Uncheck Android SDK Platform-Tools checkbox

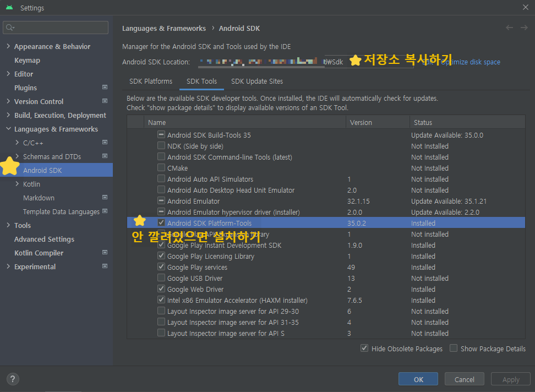point(161,222)
